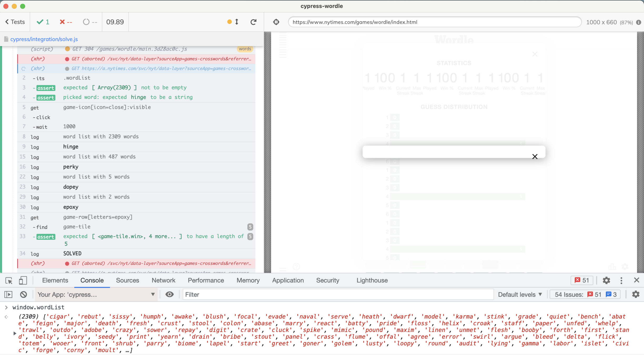Go back to Tests list

pos(15,22)
